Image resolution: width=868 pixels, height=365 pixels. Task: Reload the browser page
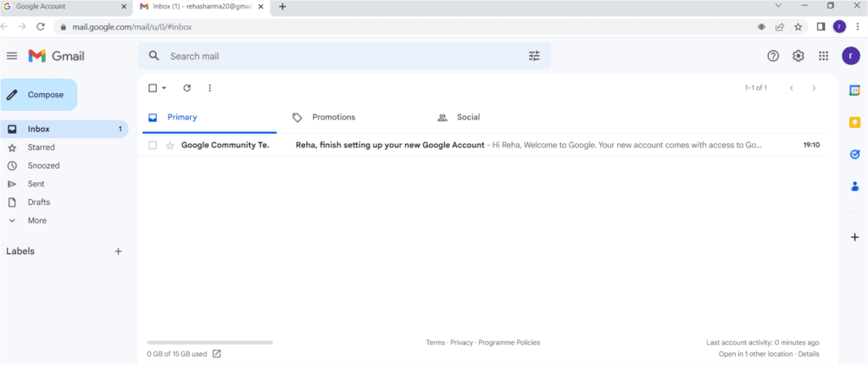[41, 26]
